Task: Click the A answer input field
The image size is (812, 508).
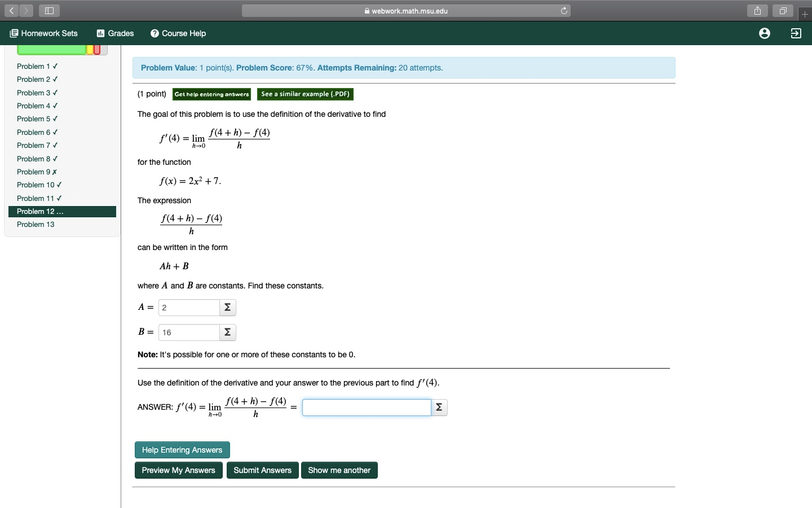Action: click(189, 308)
